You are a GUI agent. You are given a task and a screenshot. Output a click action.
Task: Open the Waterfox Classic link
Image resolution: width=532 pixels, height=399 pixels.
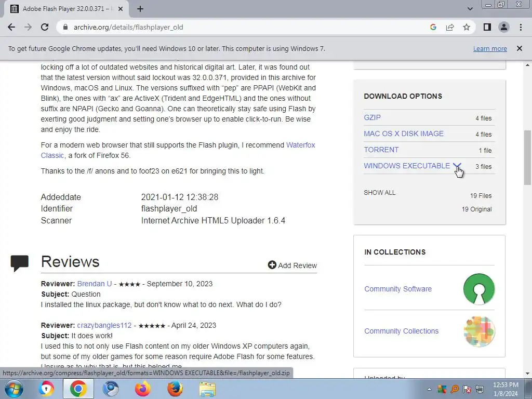click(300, 145)
